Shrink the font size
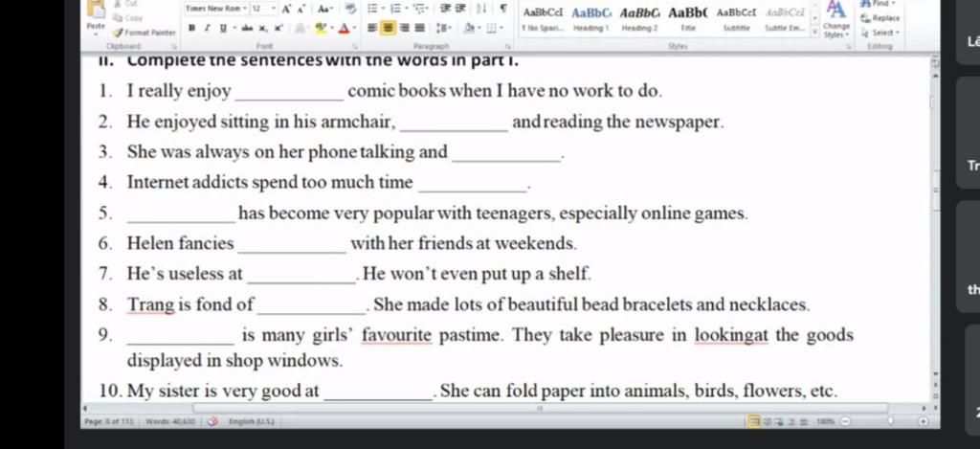The height and width of the screenshot is (449, 980). click(301, 9)
